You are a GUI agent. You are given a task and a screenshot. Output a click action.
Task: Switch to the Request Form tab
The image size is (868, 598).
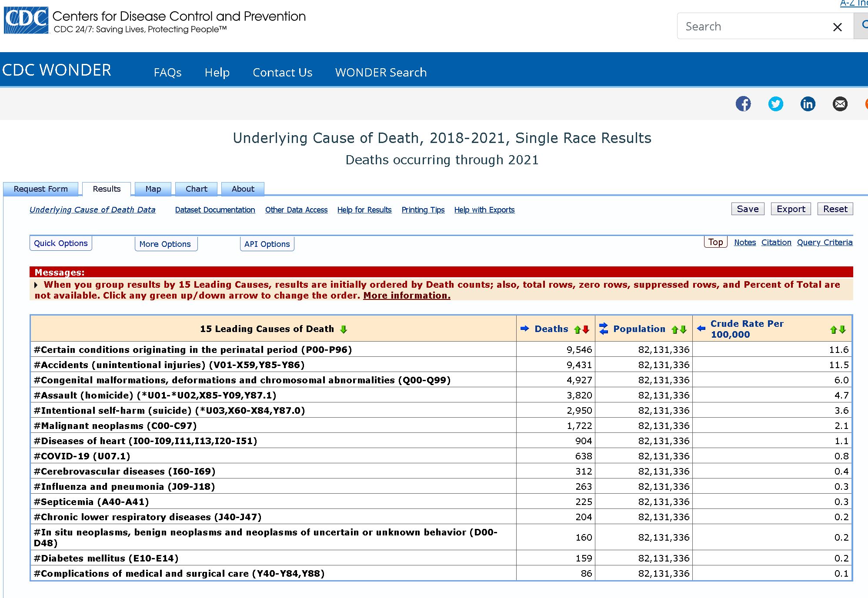pyautogui.click(x=41, y=189)
